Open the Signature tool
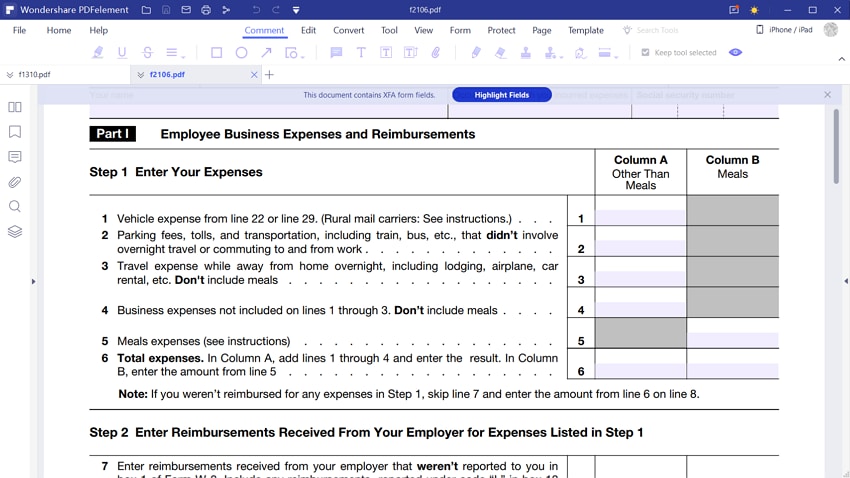 click(x=581, y=53)
